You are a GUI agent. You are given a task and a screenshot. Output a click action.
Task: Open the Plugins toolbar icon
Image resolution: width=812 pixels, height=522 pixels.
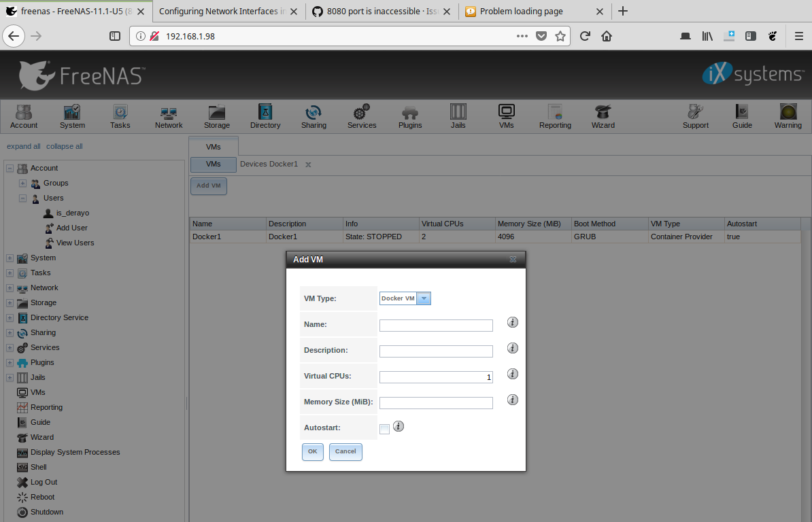[x=410, y=116]
